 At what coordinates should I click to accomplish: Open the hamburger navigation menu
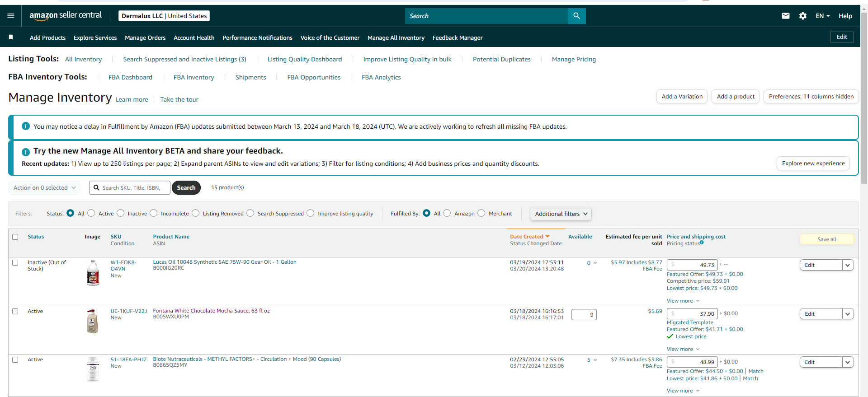(11, 16)
